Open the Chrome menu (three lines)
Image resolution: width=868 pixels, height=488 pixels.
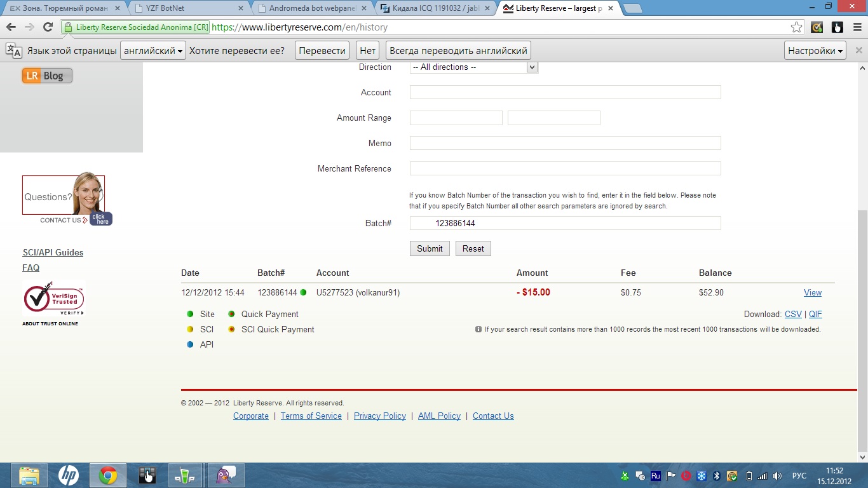(x=857, y=27)
